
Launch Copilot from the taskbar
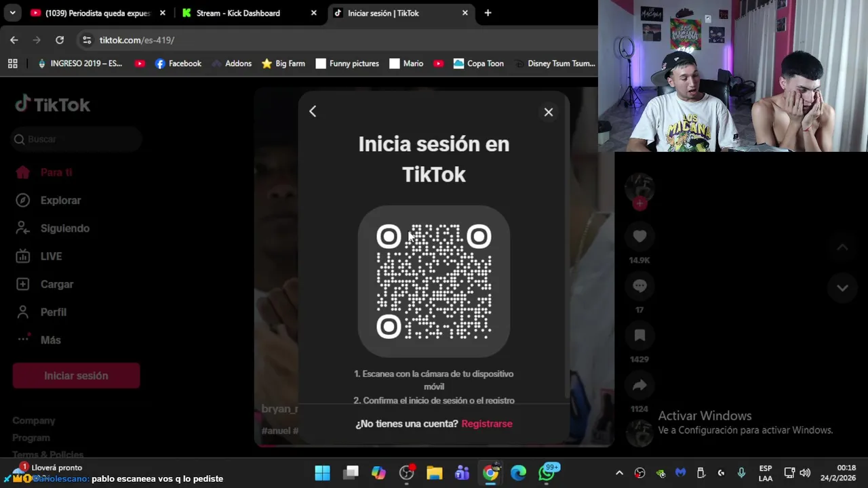point(378,472)
